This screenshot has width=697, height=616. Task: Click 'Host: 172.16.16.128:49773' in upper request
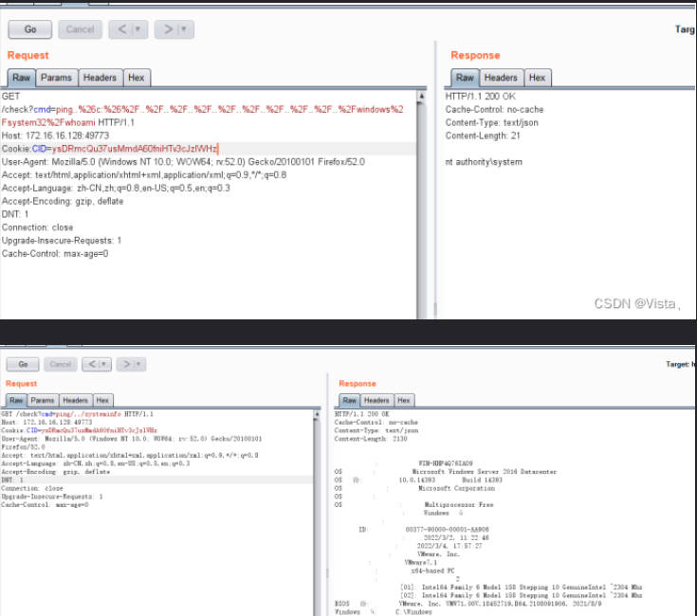55,136
